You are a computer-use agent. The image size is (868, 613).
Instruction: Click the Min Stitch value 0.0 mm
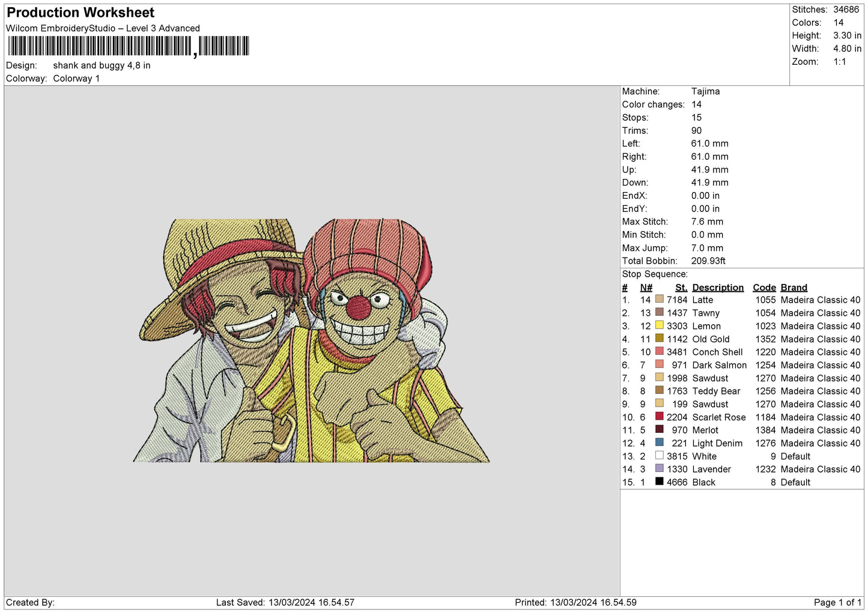pyautogui.click(x=707, y=235)
